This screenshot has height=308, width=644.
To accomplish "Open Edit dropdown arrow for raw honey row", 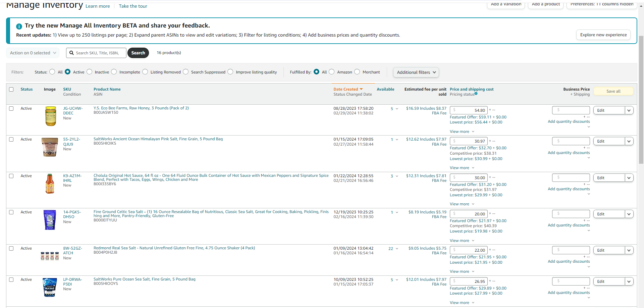I will click(x=629, y=110).
